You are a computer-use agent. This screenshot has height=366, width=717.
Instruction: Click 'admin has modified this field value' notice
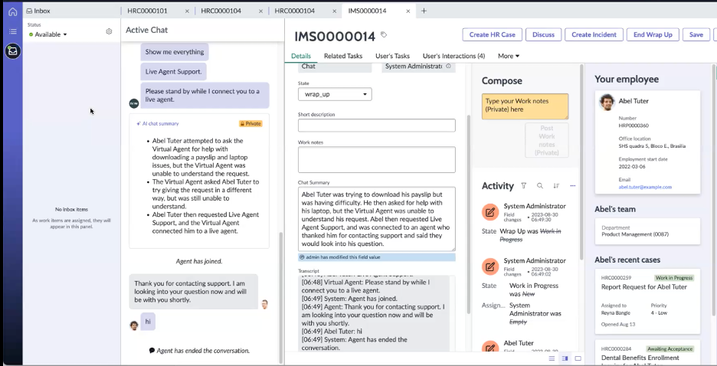(x=377, y=257)
